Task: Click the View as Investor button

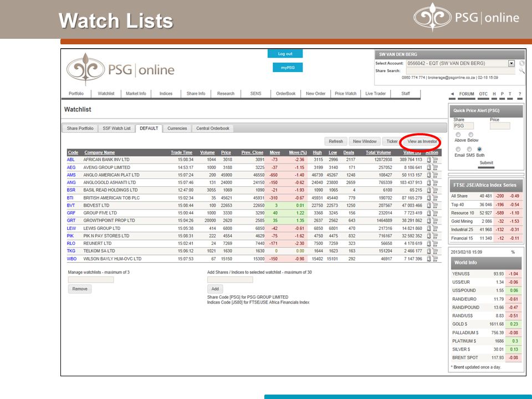Action: (422, 141)
